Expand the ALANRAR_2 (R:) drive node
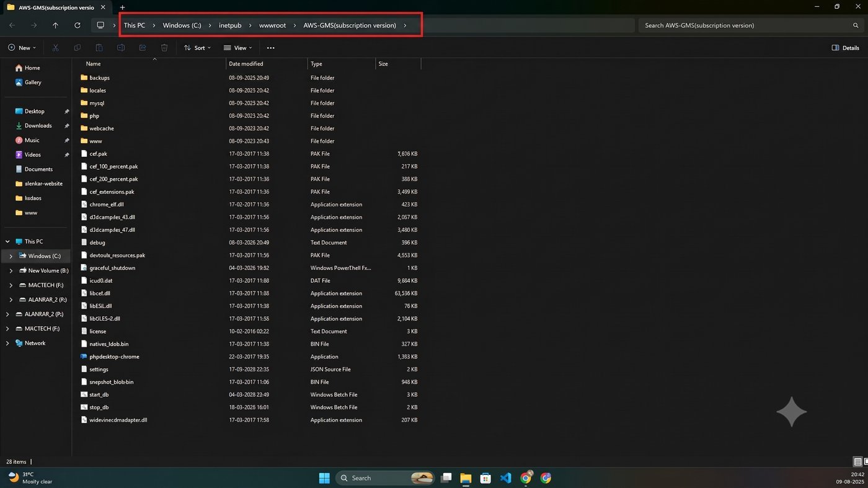 pyautogui.click(x=11, y=299)
